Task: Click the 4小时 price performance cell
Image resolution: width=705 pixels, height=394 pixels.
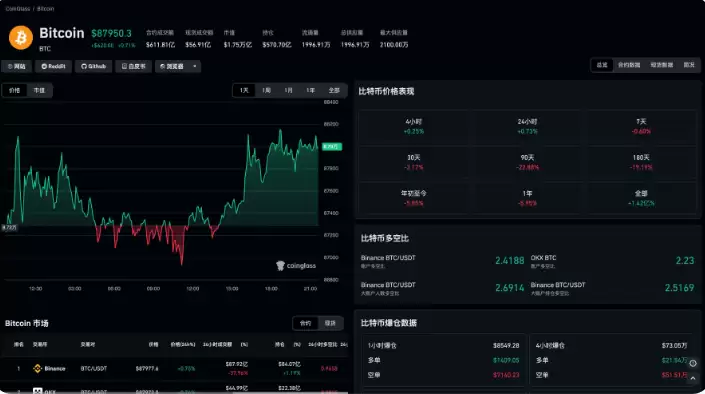Action: (x=414, y=126)
